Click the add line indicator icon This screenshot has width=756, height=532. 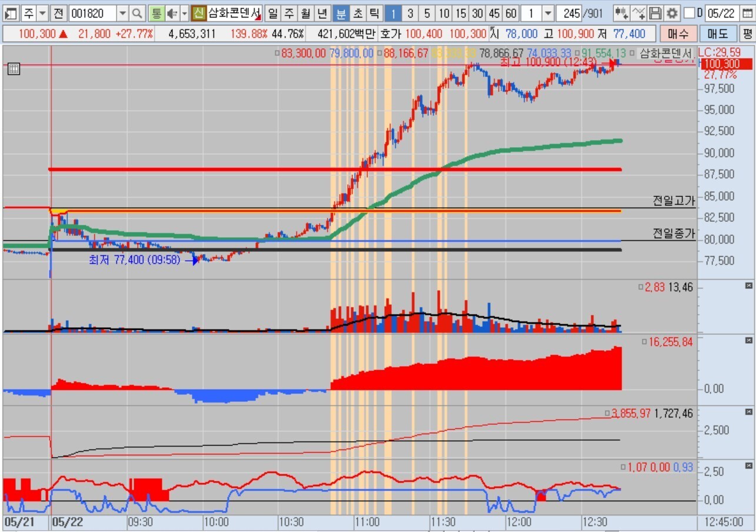tap(638, 13)
